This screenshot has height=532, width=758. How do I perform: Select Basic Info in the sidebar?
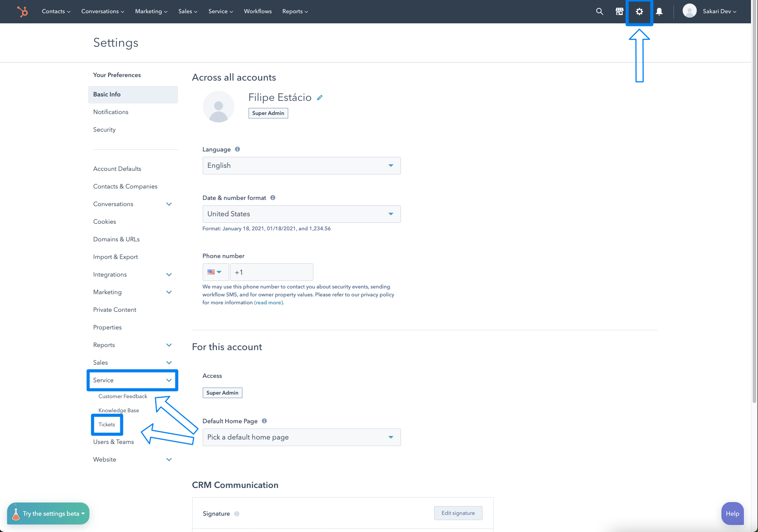(x=133, y=94)
